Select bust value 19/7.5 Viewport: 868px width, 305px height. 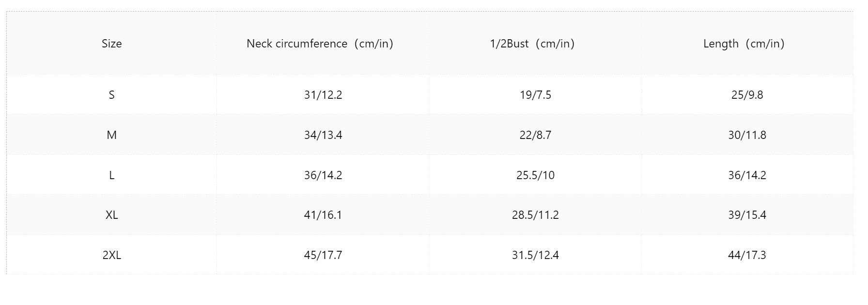point(535,95)
